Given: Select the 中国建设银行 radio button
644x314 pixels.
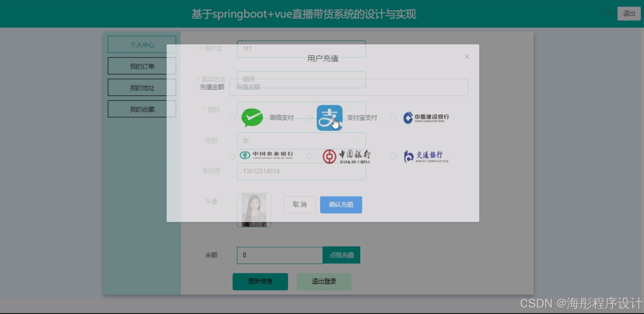Looking at the screenshot, I should (393, 118).
